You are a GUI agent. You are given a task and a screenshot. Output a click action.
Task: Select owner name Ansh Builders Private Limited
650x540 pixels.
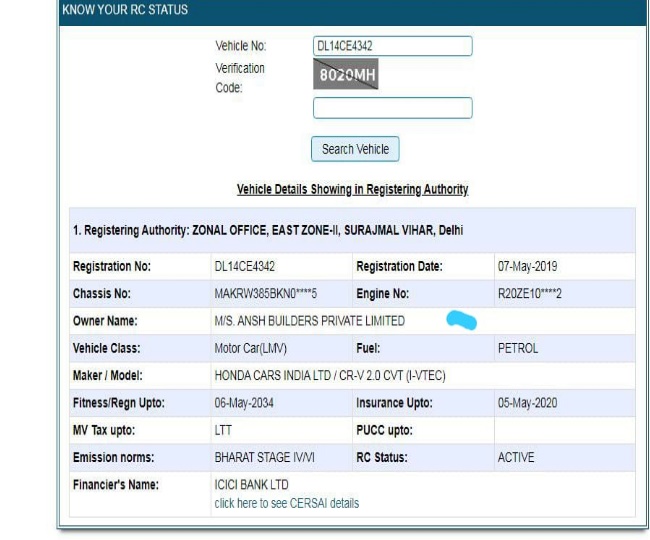309,321
